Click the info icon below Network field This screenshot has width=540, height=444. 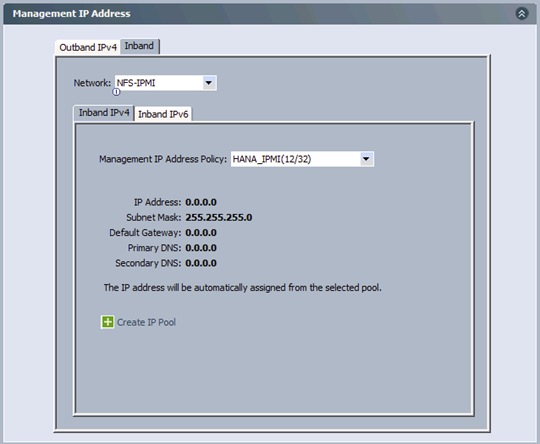(x=116, y=92)
